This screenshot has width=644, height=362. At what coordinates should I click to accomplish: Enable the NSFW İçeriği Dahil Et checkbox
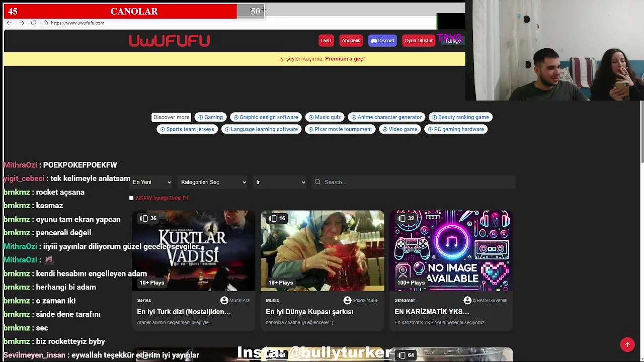tap(131, 198)
